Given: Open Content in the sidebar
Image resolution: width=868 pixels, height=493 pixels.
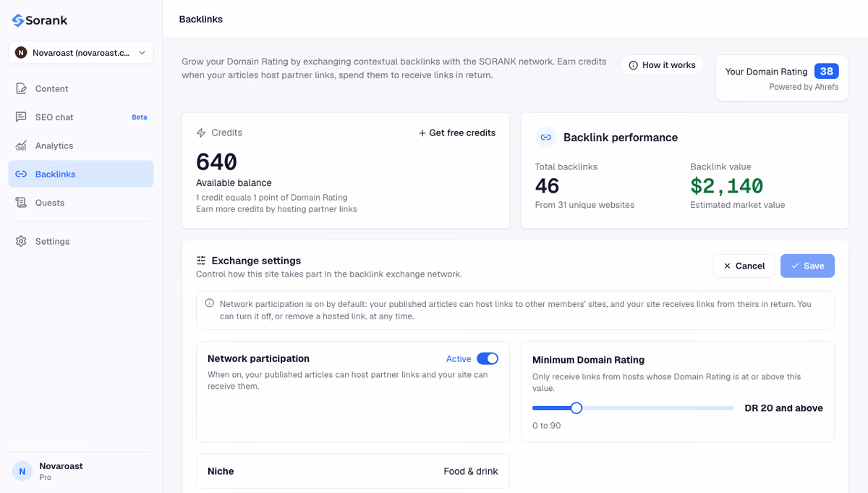Looking at the screenshot, I should tap(81, 88).
